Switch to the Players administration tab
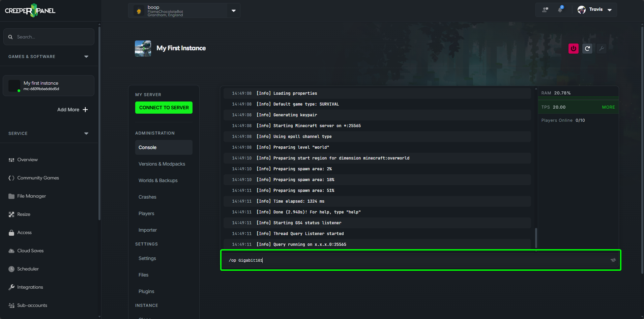The height and width of the screenshot is (319, 644). (x=146, y=213)
